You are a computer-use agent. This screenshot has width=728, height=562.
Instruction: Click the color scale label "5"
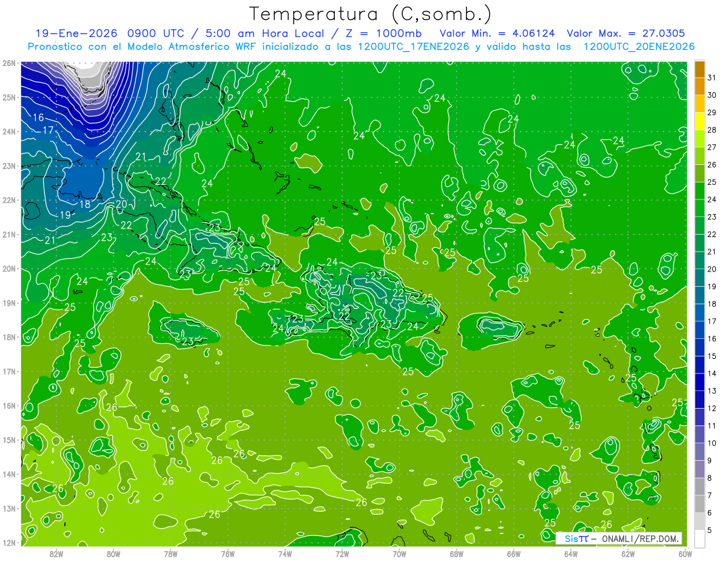[710, 530]
